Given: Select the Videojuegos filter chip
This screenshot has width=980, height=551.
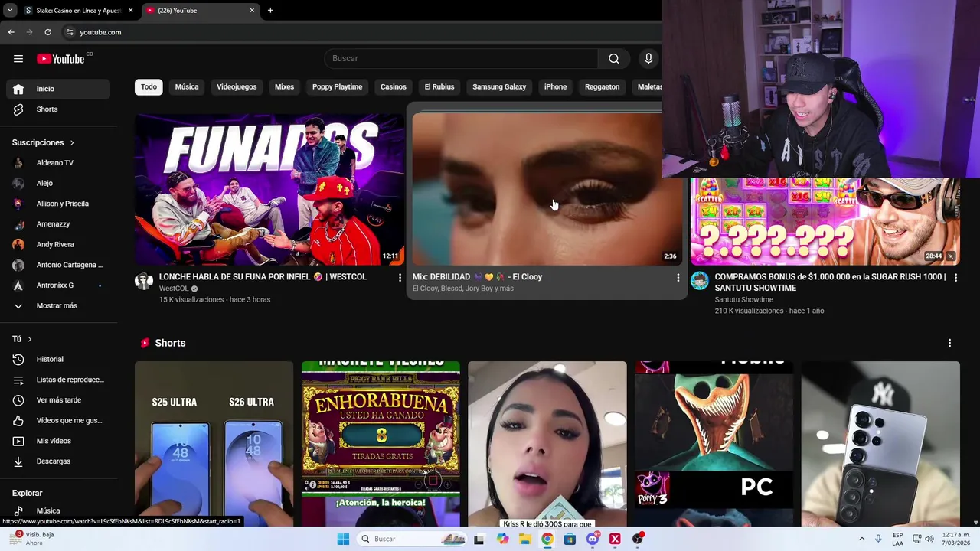Looking at the screenshot, I should coord(237,87).
